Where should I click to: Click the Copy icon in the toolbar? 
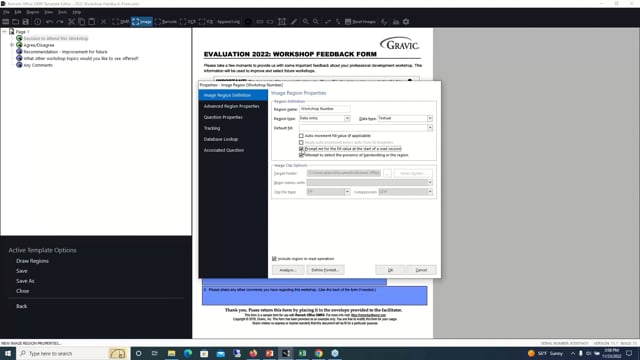pos(82,22)
